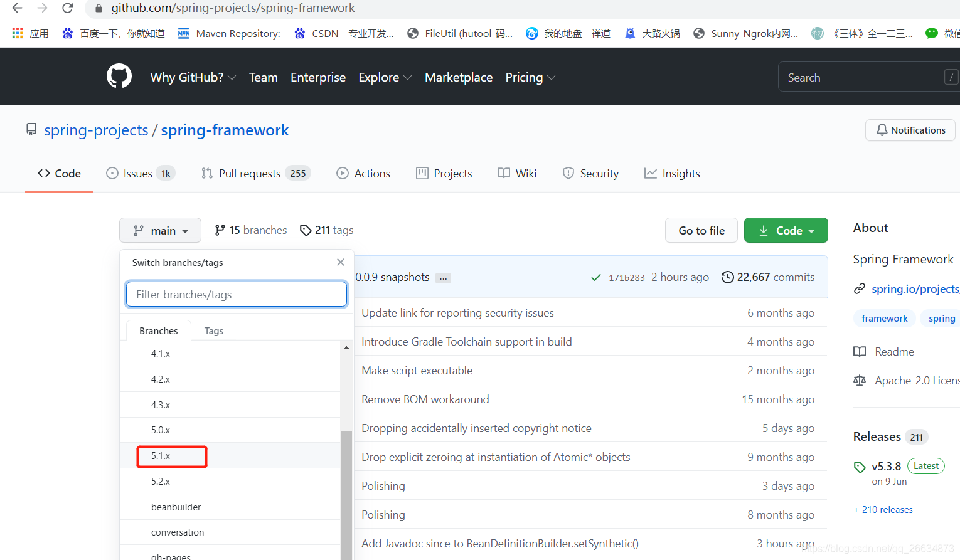Click the Marketplace nav link

459,77
